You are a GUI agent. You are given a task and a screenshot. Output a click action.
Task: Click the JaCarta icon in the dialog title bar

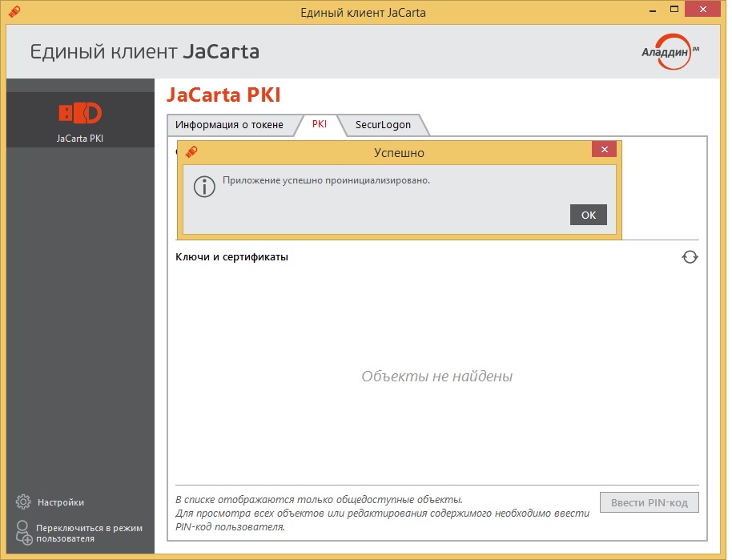pyautogui.click(x=191, y=151)
